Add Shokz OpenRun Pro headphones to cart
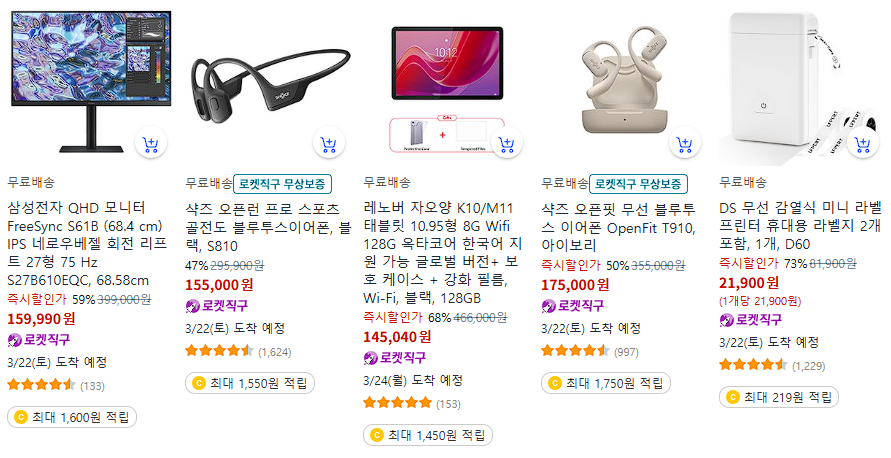The image size is (891, 458). point(328,144)
